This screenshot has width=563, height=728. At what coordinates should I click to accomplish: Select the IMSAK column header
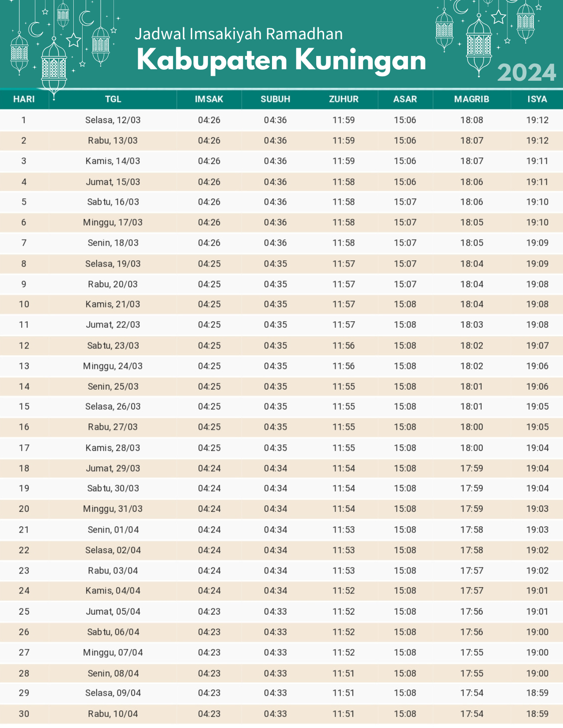[209, 99]
